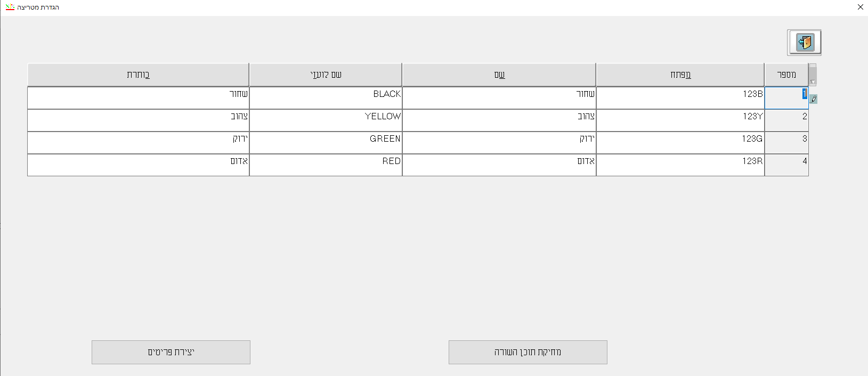Screen dimensions: 868x376
Task: Click the שם לועזי column header
Action: (326, 75)
